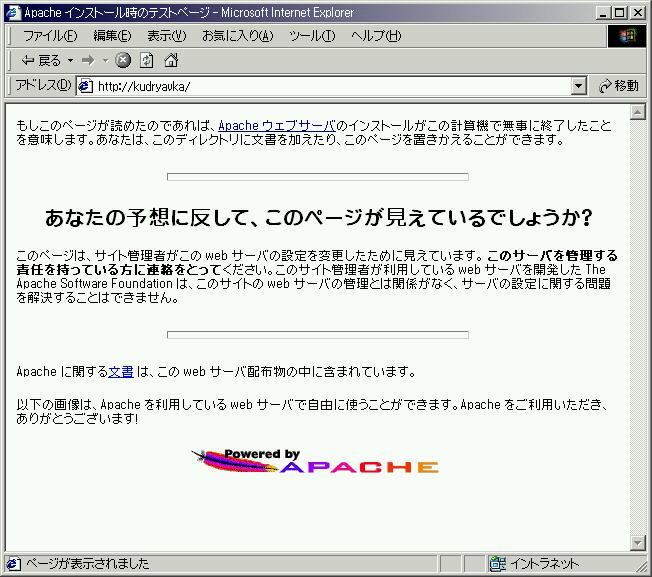Open the ファイル(F) menu

tap(50, 36)
